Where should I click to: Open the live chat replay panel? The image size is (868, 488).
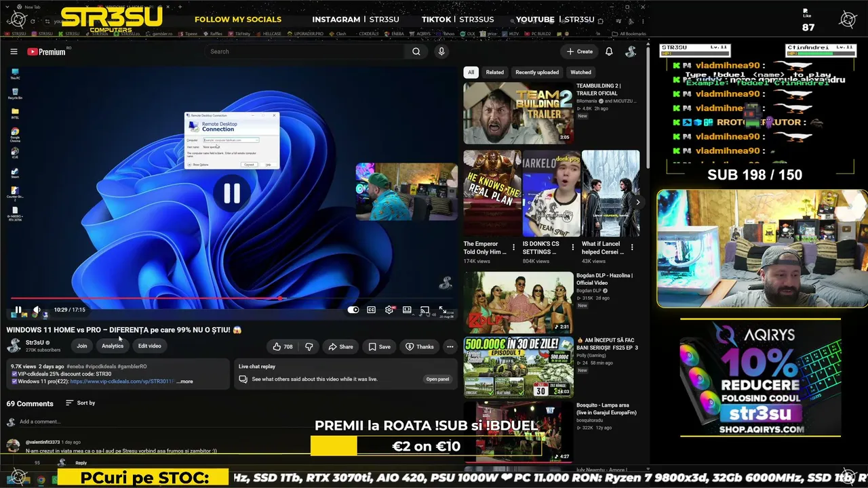[x=437, y=379]
